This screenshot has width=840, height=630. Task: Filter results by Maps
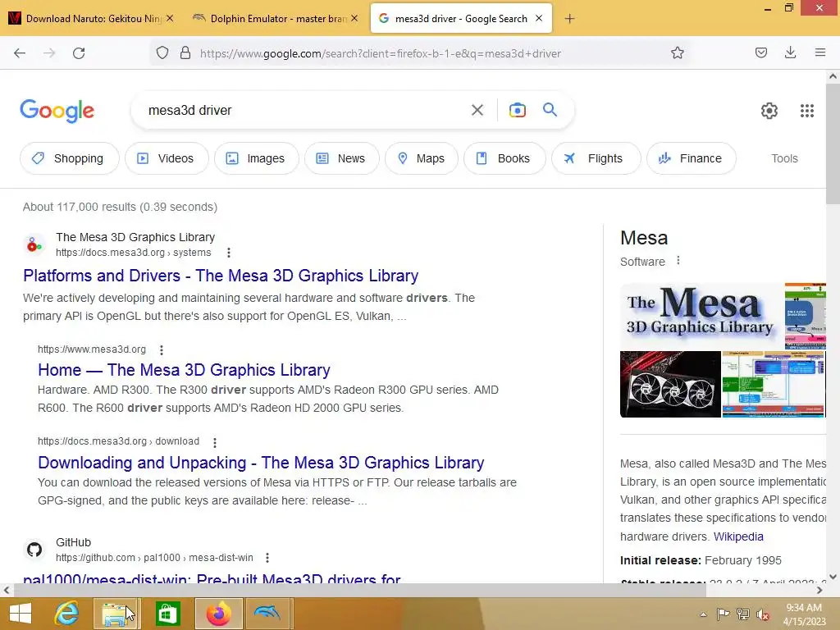(x=422, y=158)
